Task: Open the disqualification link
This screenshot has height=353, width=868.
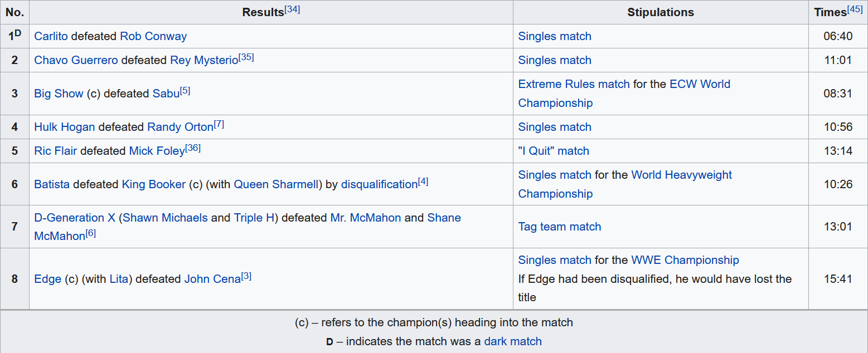Action: point(379,184)
